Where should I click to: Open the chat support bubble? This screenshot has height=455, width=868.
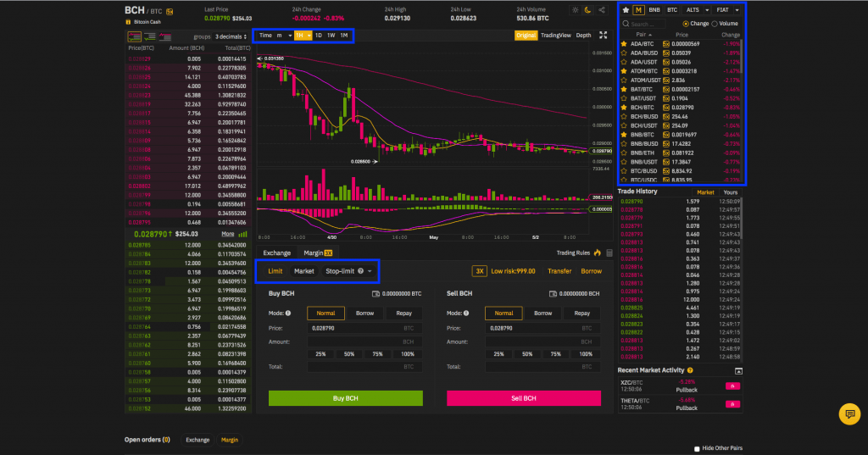849,413
